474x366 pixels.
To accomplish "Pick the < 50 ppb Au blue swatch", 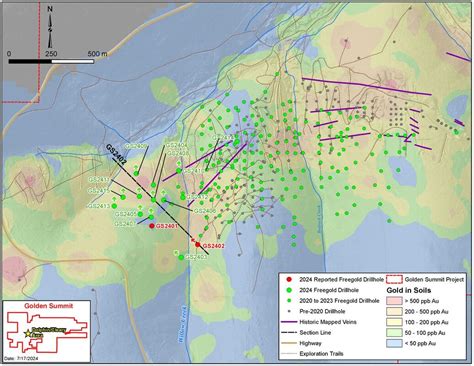I will tap(394, 343).
